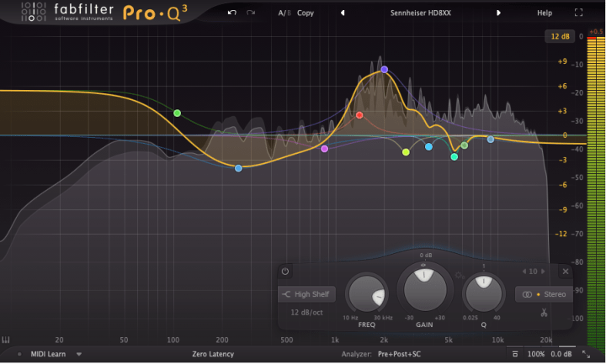Click the resize interface corner icon
606x364 pixels.
tap(586, 354)
